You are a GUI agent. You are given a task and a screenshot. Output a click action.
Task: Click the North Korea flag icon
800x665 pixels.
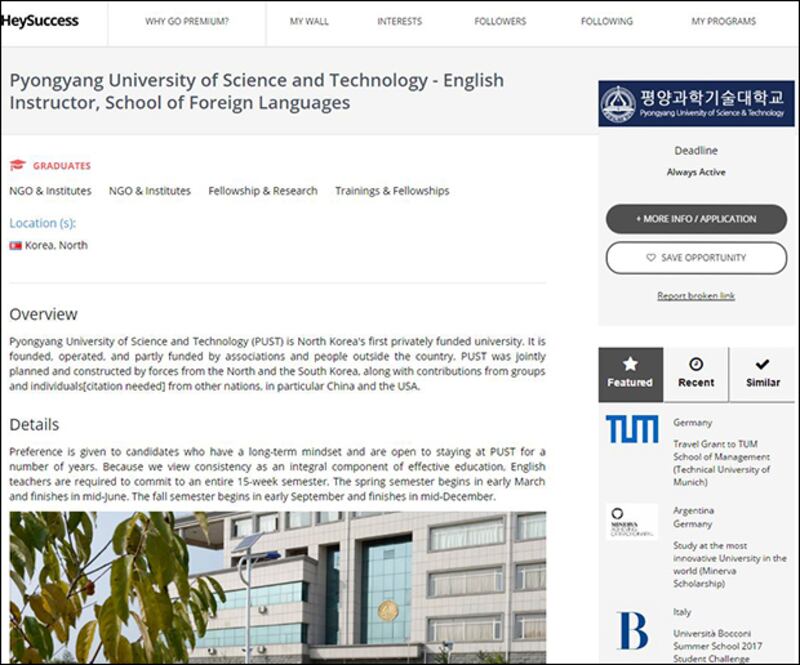(15, 246)
